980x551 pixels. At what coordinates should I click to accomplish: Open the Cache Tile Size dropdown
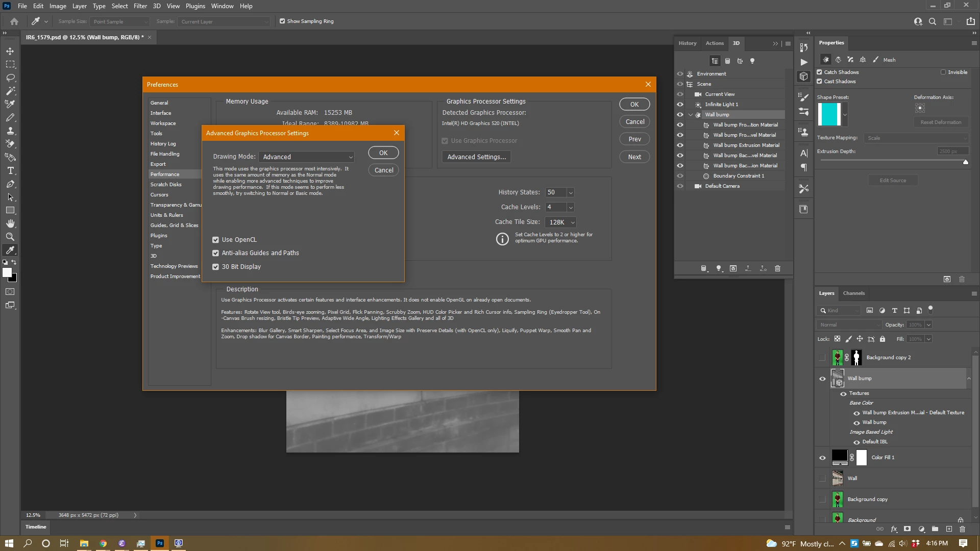click(561, 222)
